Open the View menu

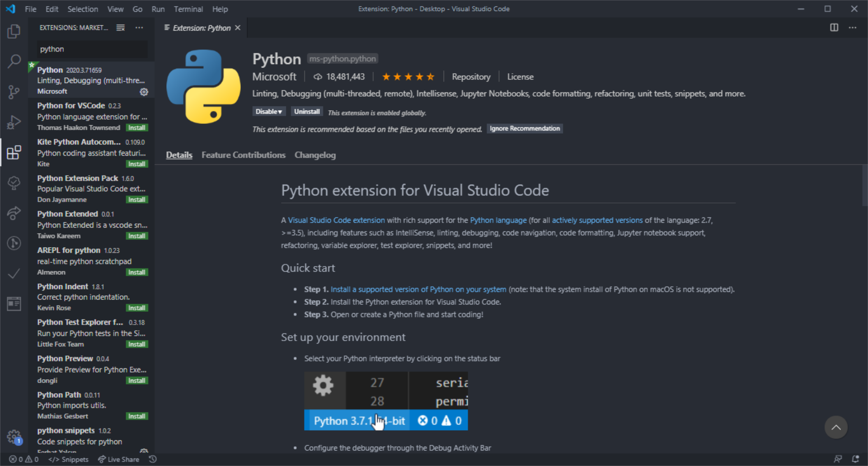(115, 9)
